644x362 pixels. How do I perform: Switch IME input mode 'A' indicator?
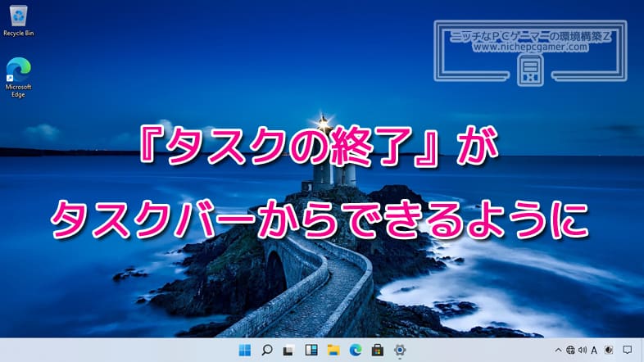pyautogui.click(x=594, y=350)
